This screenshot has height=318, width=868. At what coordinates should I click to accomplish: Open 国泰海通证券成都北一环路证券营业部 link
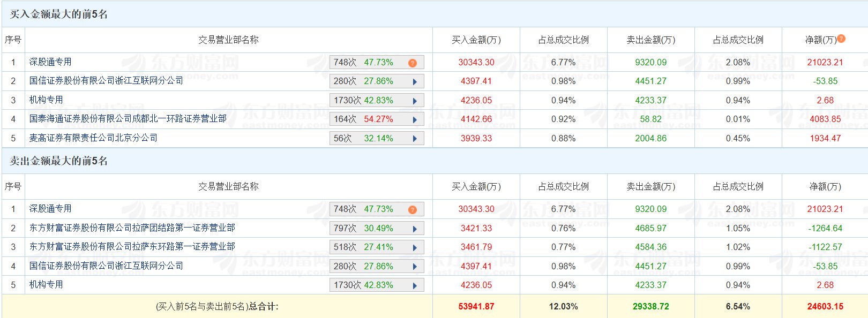point(128,119)
